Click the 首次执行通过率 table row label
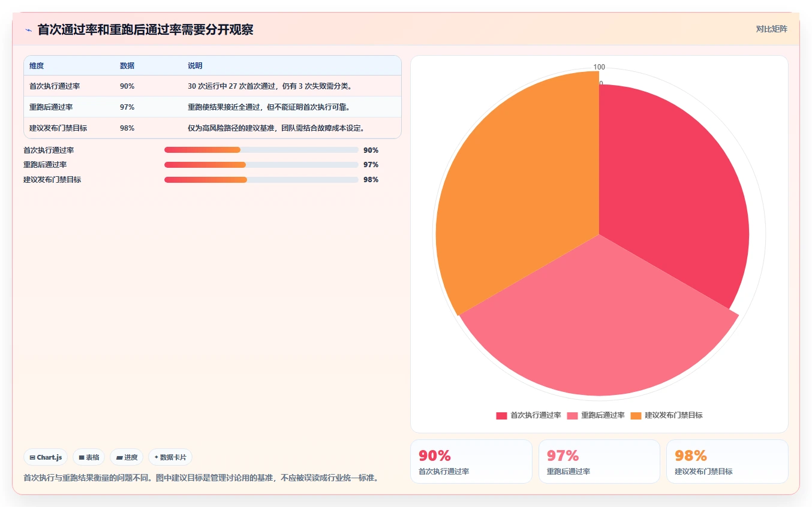The height and width of the screenshot is (507, 812). [x=55, y=86]
